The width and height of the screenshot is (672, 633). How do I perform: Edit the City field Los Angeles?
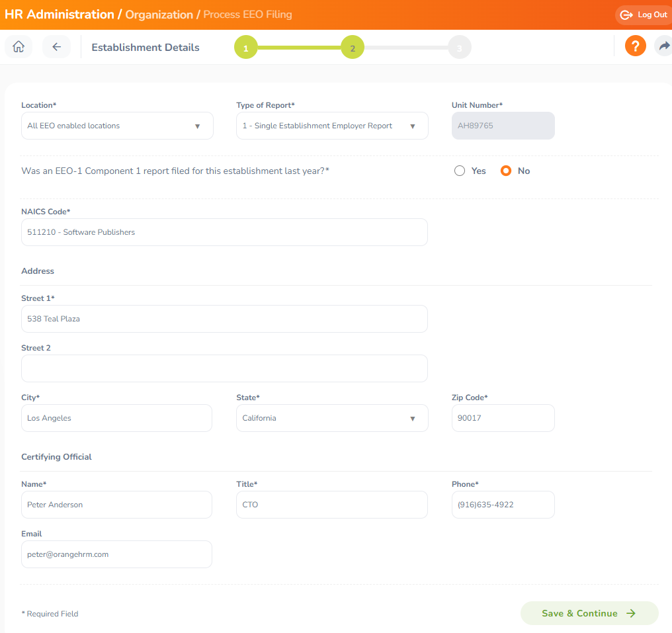tap(116, 418)
